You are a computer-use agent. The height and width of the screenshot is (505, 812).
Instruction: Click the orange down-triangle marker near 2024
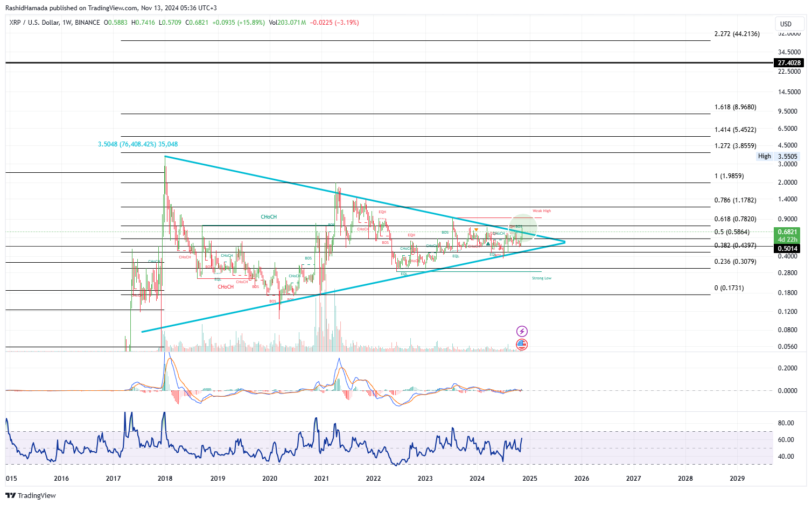pyautogui.click(x=476, y=230)
